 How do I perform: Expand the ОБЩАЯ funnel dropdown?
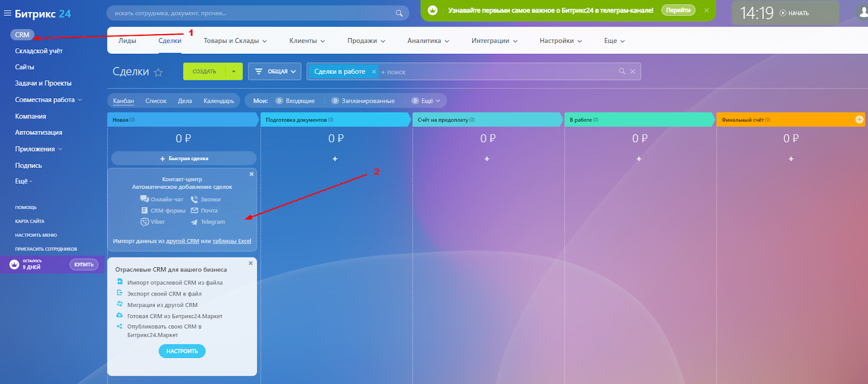click(275, 72)
